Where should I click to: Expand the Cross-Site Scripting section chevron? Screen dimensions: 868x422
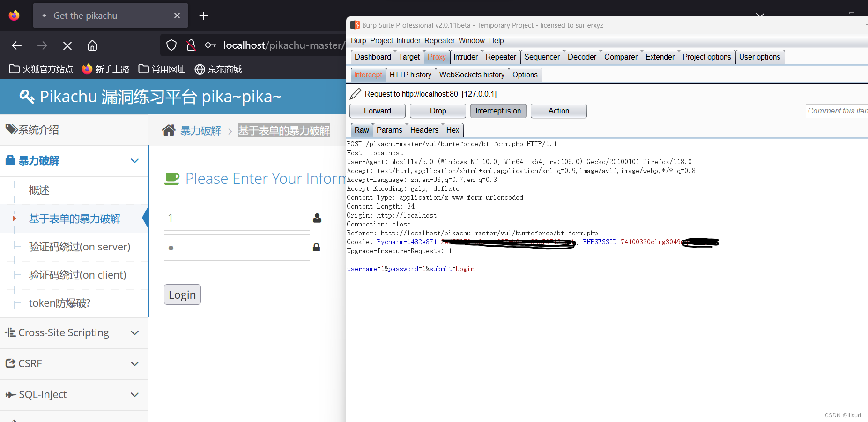coord(134,333)
